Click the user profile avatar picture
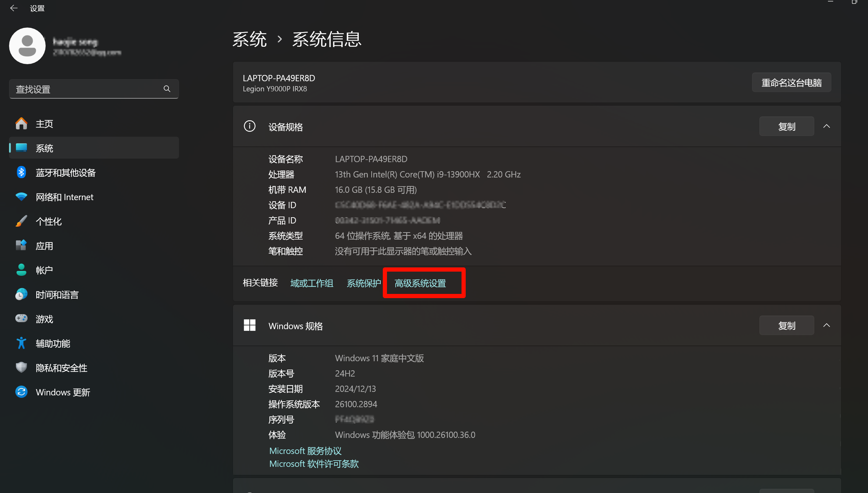 (27, 46)
